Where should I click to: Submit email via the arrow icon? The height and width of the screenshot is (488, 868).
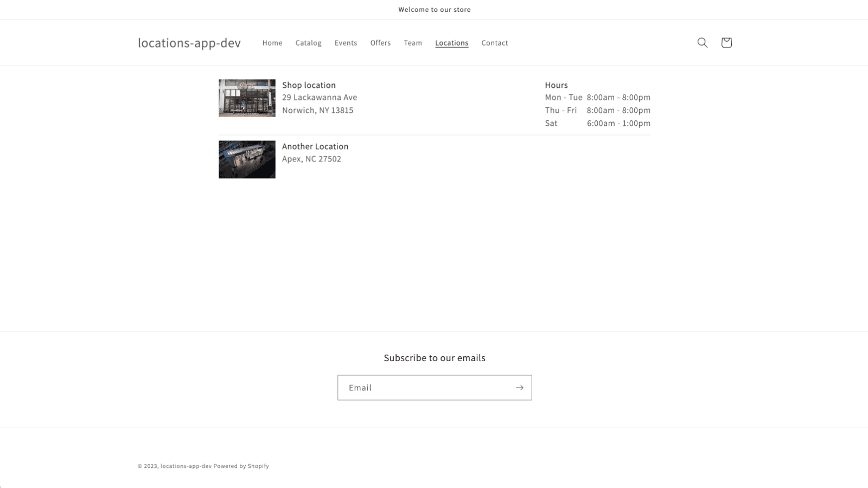click(x=519, y=387)
